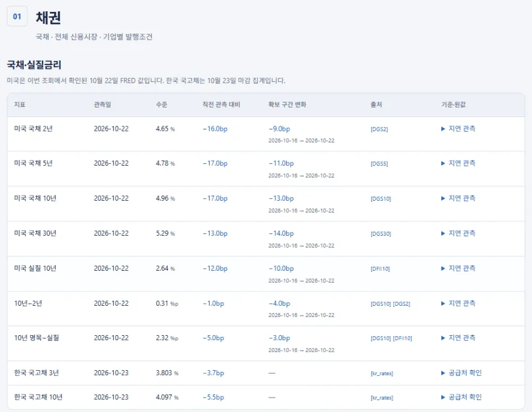
Task: Open 지연 관측 details for 미국 국채 10년
Action: (x=458, y=198)
